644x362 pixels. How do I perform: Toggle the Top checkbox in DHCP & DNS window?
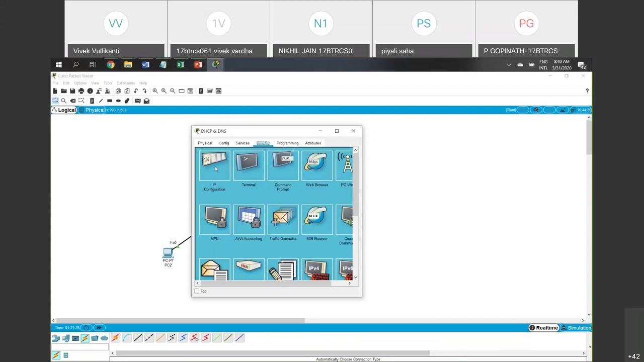pos(197,291)
